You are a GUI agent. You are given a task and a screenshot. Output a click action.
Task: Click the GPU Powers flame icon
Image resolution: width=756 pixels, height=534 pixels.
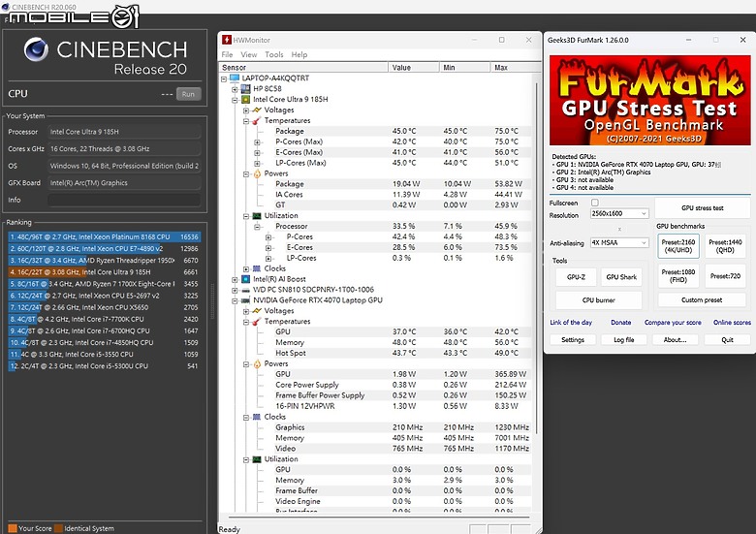coord(257,363)
